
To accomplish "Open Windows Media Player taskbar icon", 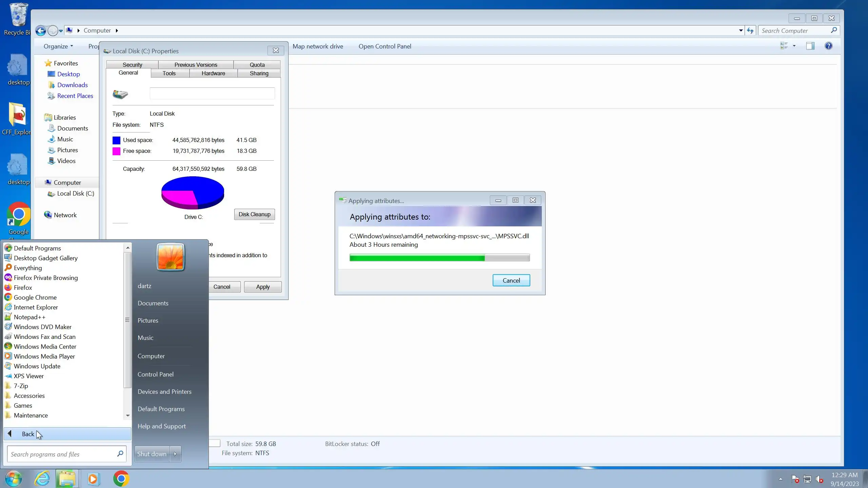I will pyautogui.click(x=93, y=479).
